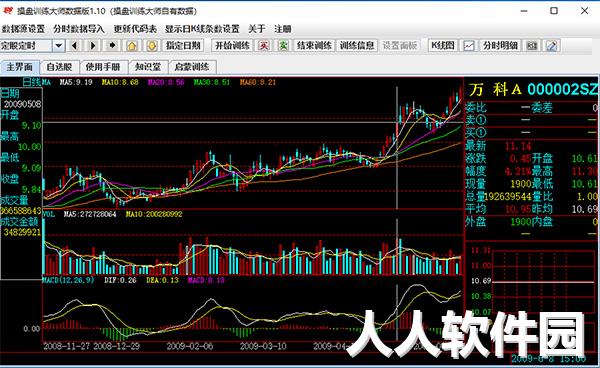This screenshot has height=368, width=600.
Task: Switch to the 启蒙训练 tab
Action: point(192,67)
